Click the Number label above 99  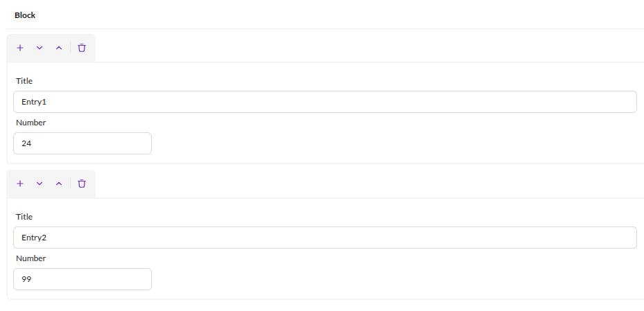(x=31, y=258)
